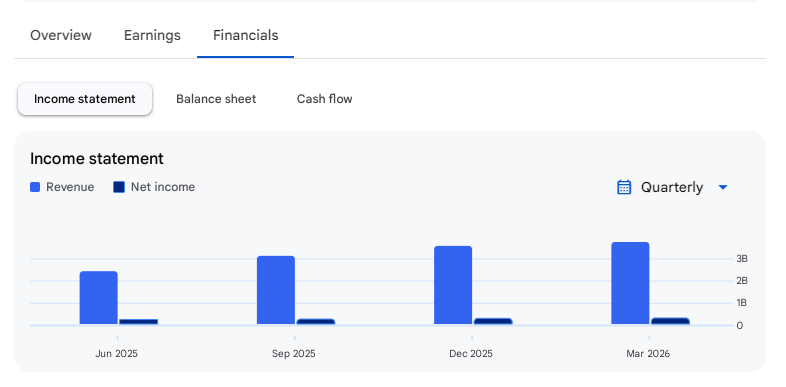Viewport: 786px width, 387px height.
Task: Select the Jun 2025 revenue bar
Action: 99,298
